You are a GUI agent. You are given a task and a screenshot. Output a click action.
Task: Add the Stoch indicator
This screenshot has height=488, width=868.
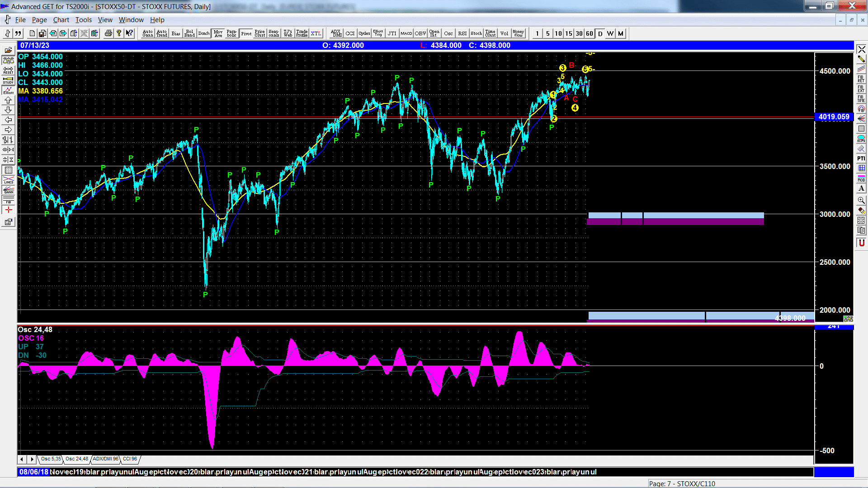[476, 33]
